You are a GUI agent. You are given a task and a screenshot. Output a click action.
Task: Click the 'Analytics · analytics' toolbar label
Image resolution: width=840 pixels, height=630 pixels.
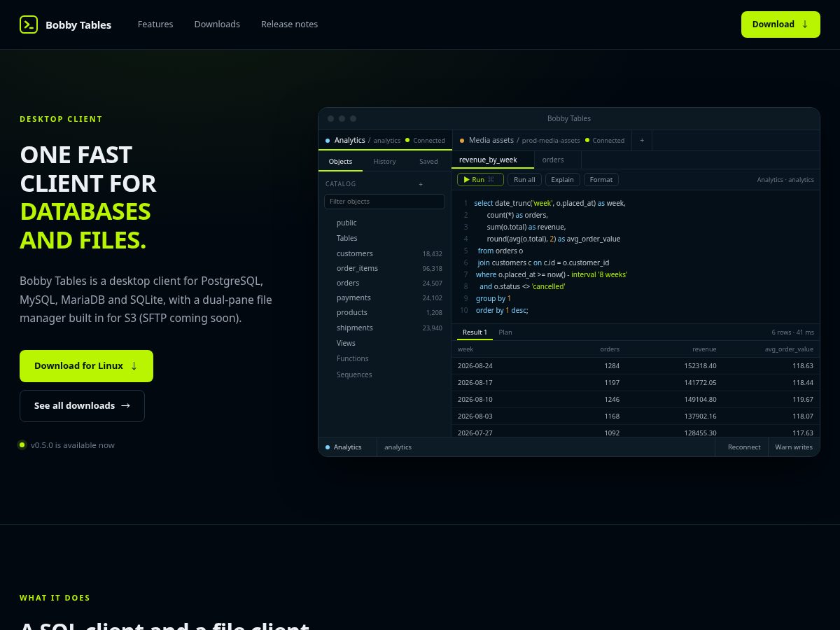(785, 180)
